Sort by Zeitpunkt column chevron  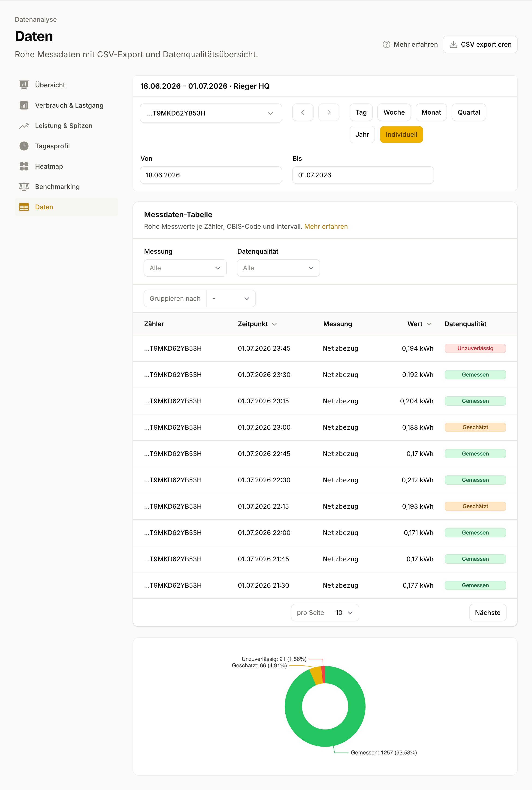pyautogui.click(x=275, y=324)
